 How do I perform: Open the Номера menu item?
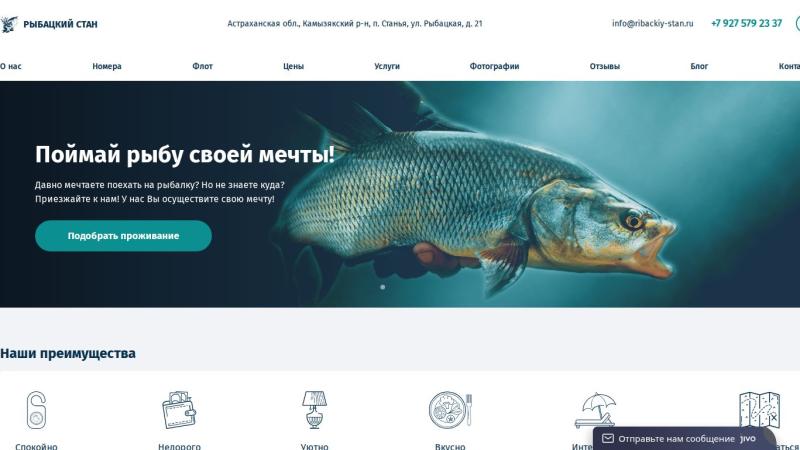point(107,66)
